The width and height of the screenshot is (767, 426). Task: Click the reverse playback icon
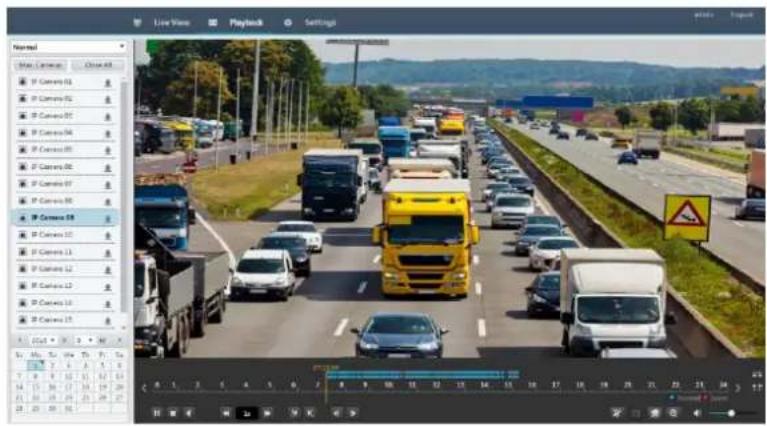click(189, 413)
